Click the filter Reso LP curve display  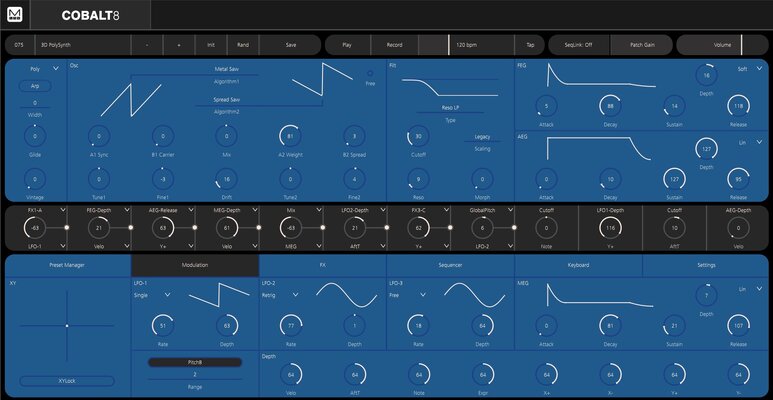pos(450,87)
